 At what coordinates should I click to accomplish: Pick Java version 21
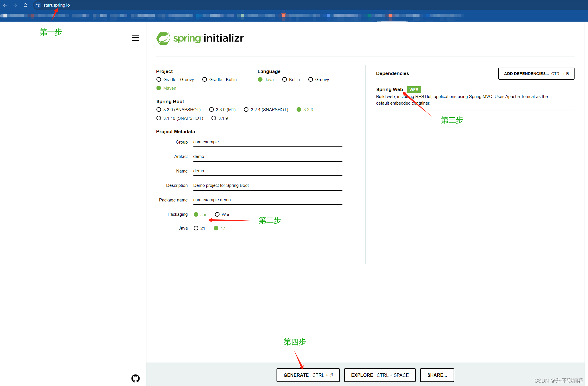(199, 228)
